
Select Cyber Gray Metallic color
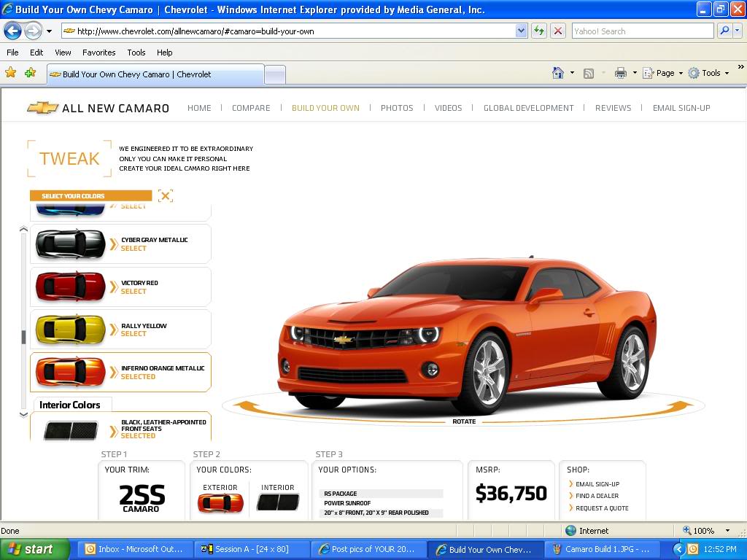pyautogui.click(x=120, y=244)
